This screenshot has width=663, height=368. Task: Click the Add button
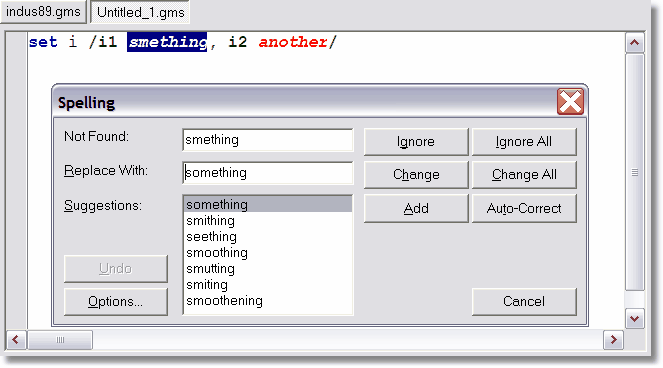[x=416, y=209]
